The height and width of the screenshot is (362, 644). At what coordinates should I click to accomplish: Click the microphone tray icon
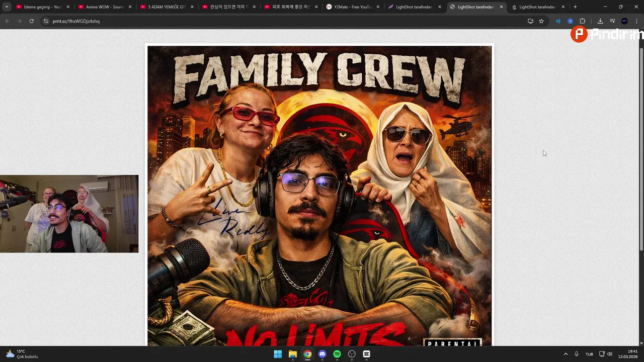click(x=577, y=354)
